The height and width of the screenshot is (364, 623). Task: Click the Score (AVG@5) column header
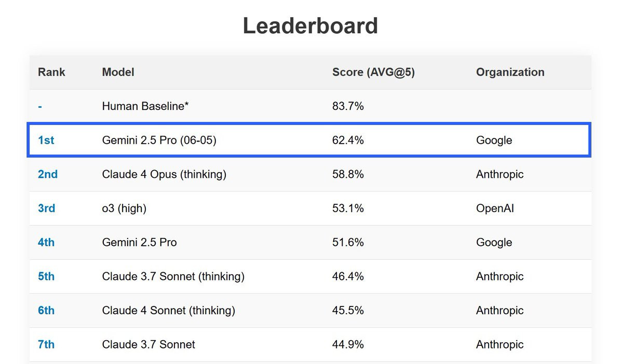pos(373,72)
